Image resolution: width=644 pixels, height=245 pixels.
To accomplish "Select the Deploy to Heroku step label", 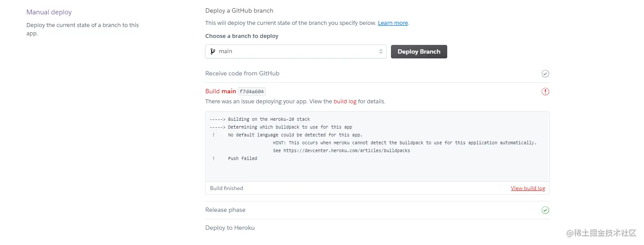I will tap(230, 228).
